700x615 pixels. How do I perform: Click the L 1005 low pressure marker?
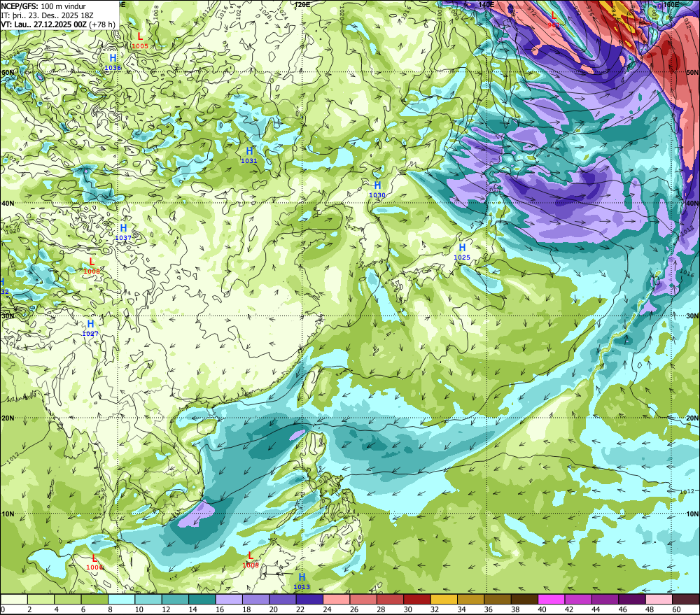click(x=140, y=40)
